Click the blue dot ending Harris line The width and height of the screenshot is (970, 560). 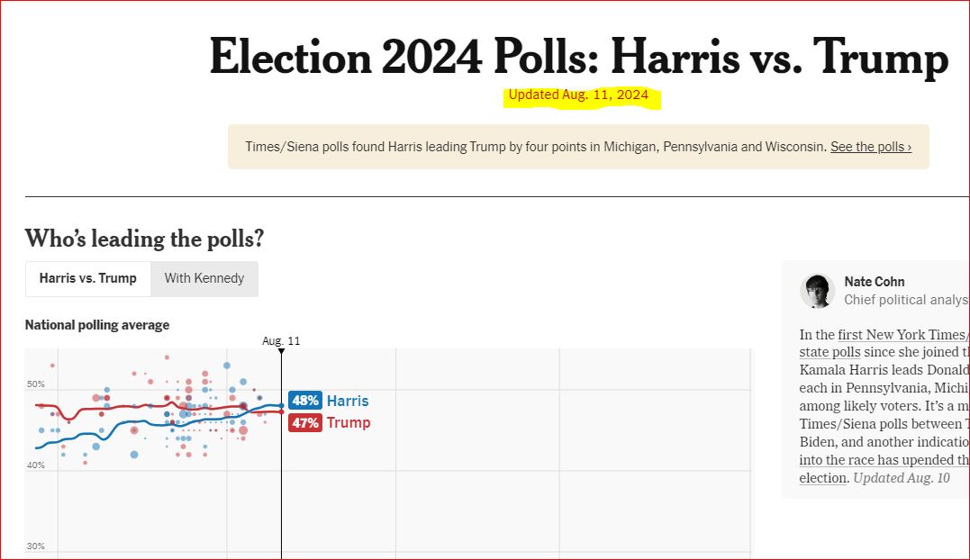[x=282, y=406]
